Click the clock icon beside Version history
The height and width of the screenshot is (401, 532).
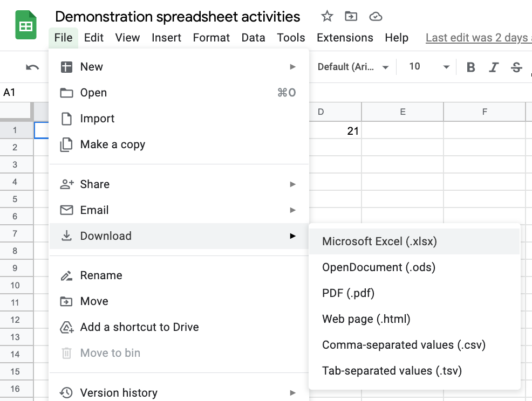pos(66,392)
